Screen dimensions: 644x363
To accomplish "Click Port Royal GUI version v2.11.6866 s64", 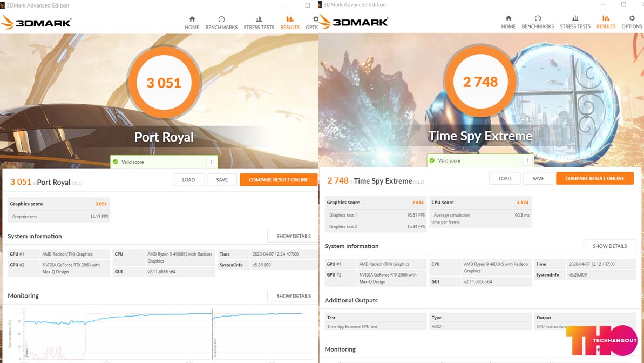I will (x=180, y=272).
